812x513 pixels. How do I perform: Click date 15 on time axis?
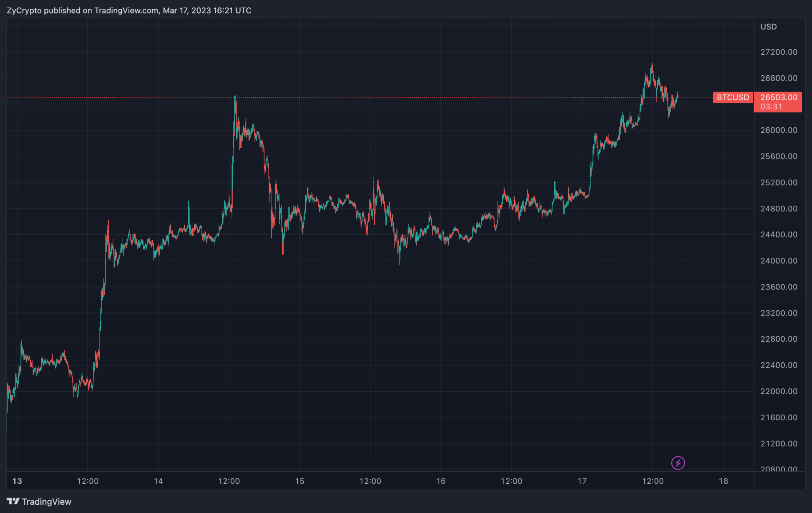[299, 481]
